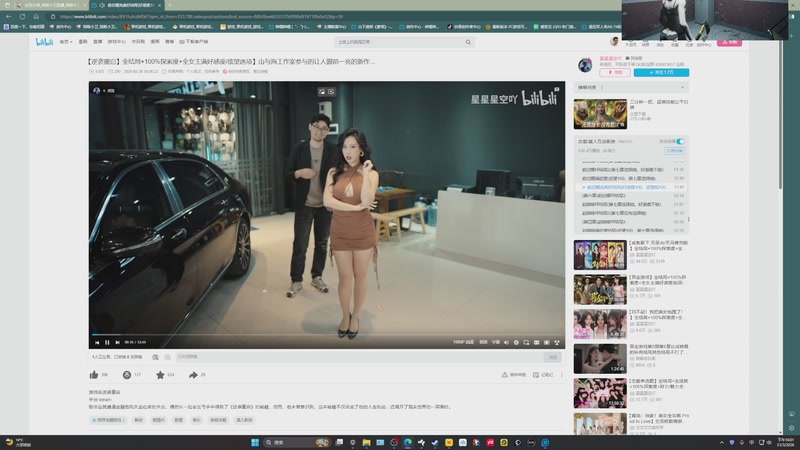Toggle the 自动连播 autoplay switch
The height and width of the screenshot is (450, 800).
pos(680,141)
